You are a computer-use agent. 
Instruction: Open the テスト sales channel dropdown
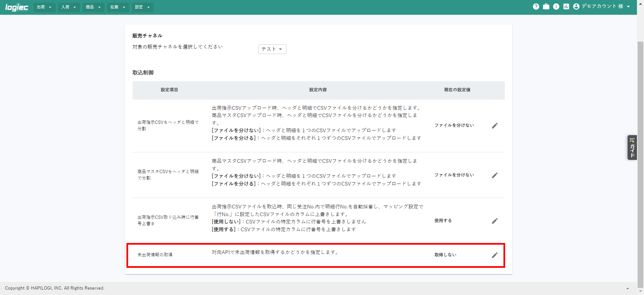(x=272, y=49)
